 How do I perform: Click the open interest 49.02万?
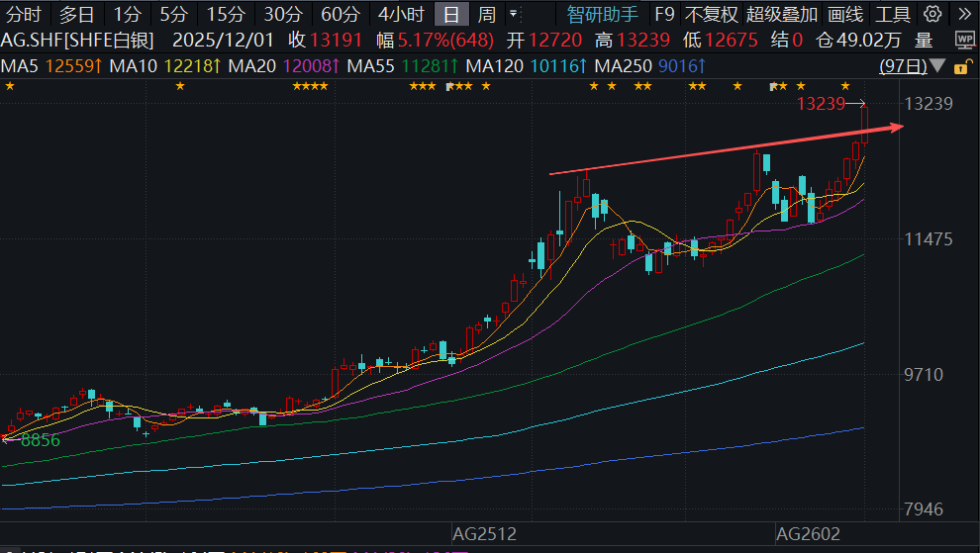(869, 41)
